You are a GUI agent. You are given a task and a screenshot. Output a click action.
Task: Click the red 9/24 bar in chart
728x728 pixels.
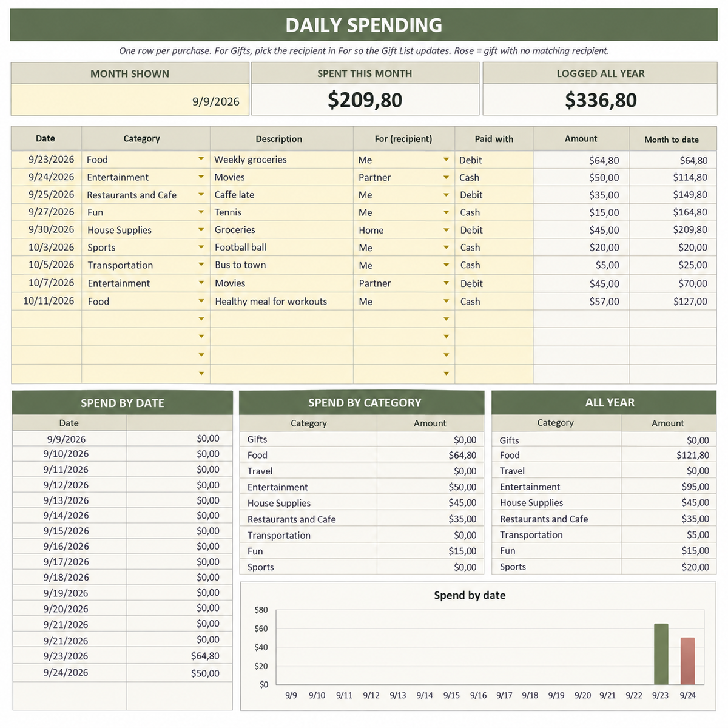coord(687,661)
